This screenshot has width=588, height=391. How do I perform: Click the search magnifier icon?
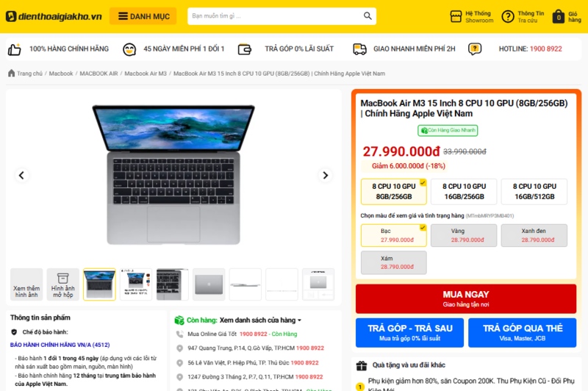pyautogui.click(x=367, y=15)
